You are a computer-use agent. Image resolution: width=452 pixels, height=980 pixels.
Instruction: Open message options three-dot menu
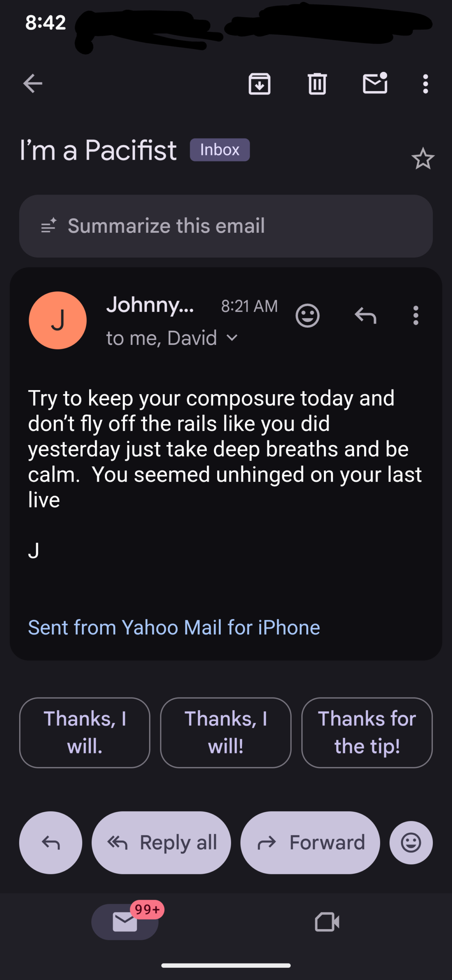[416, 316]
